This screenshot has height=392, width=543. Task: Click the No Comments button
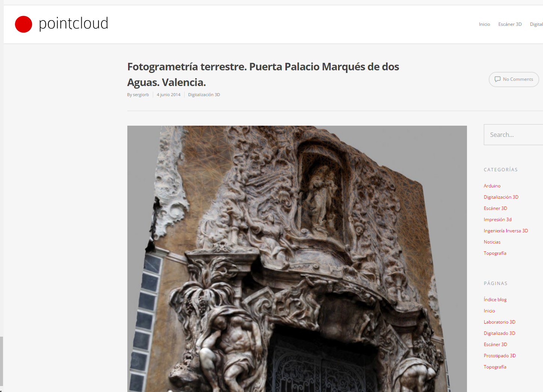pyautogui.click(x=514, y=79)
